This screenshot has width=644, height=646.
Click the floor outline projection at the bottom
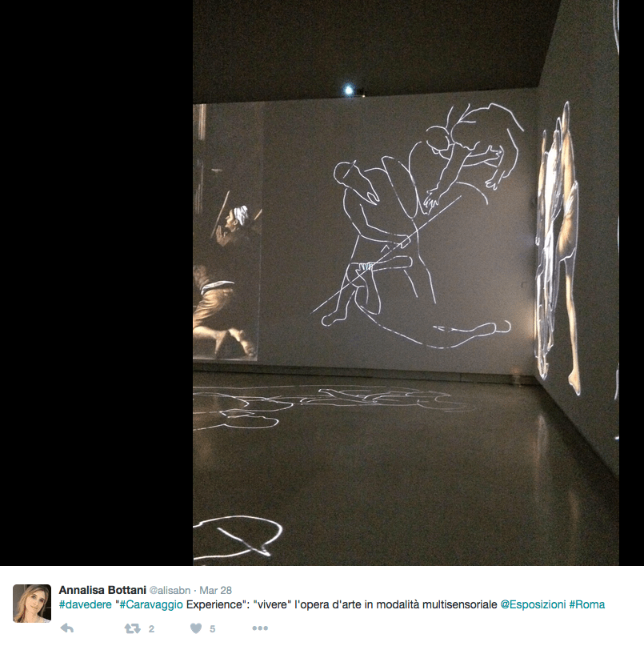pos(238,538)
